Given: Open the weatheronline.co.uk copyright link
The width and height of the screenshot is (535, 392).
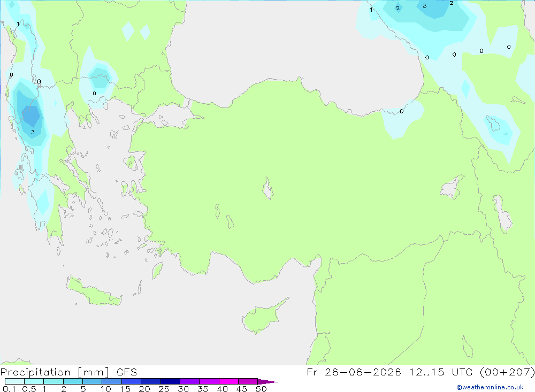Looking at the screenshot, I should [x=490, y=387].
